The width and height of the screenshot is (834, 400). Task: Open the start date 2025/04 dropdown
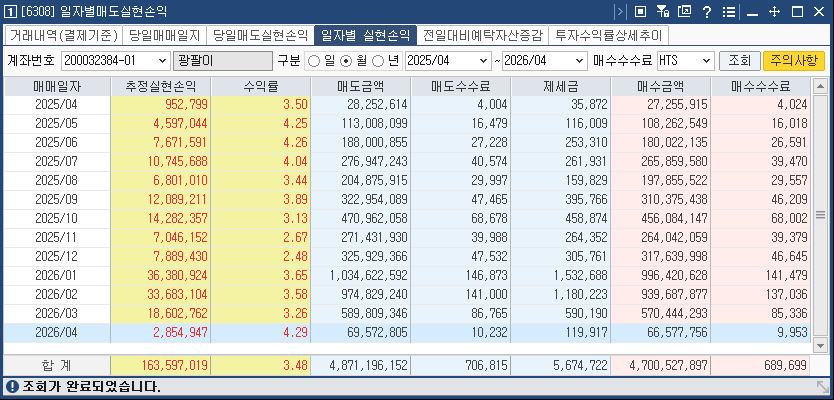click(482, 61)
